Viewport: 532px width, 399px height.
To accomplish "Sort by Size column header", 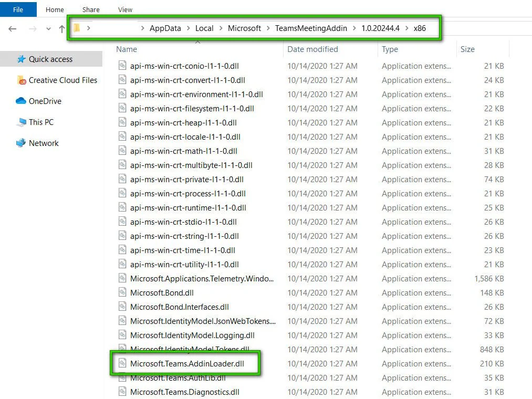I will (x=467, y=49).
